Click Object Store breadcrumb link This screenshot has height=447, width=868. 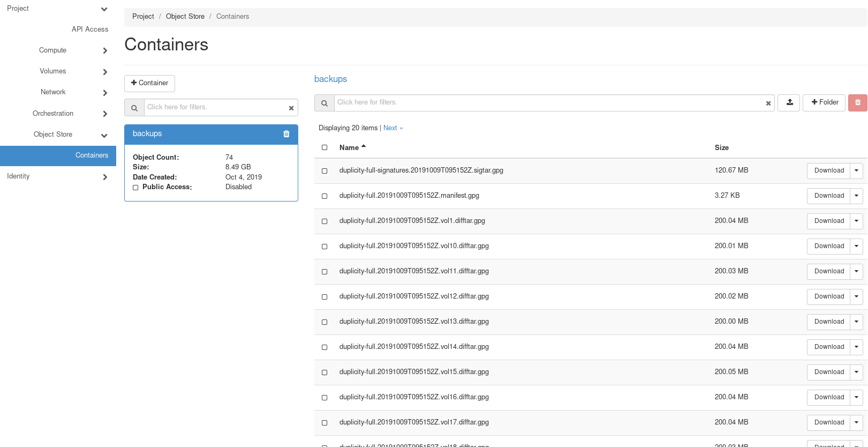(185, 17)
